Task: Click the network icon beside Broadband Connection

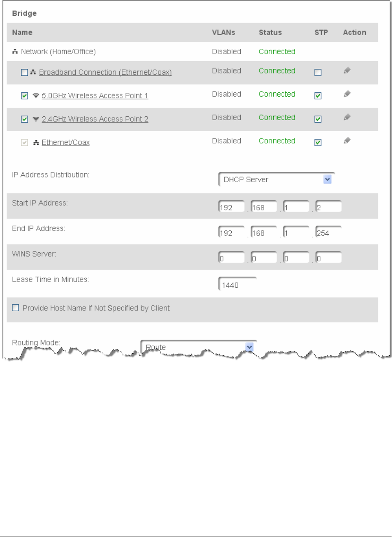Action: (33, 73)
